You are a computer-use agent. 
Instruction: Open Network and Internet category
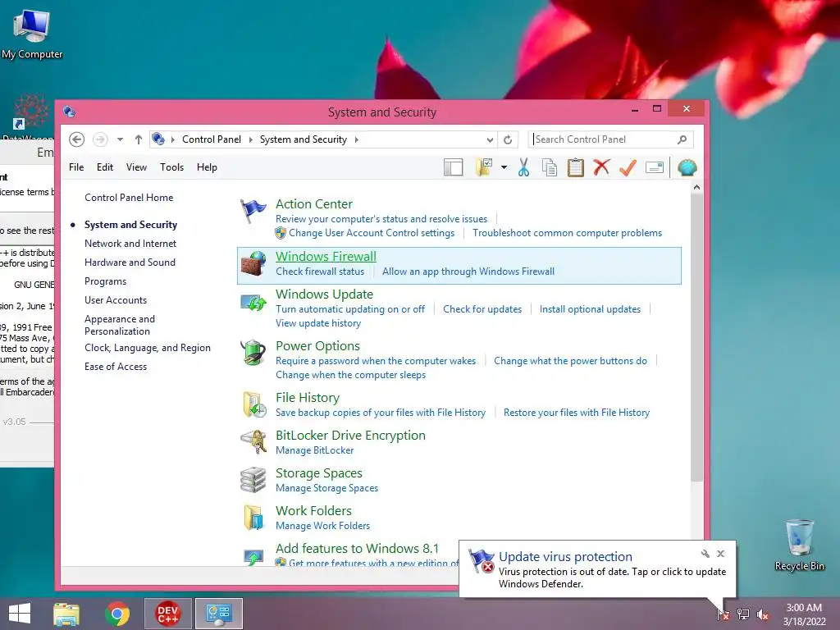pos(130,243)
